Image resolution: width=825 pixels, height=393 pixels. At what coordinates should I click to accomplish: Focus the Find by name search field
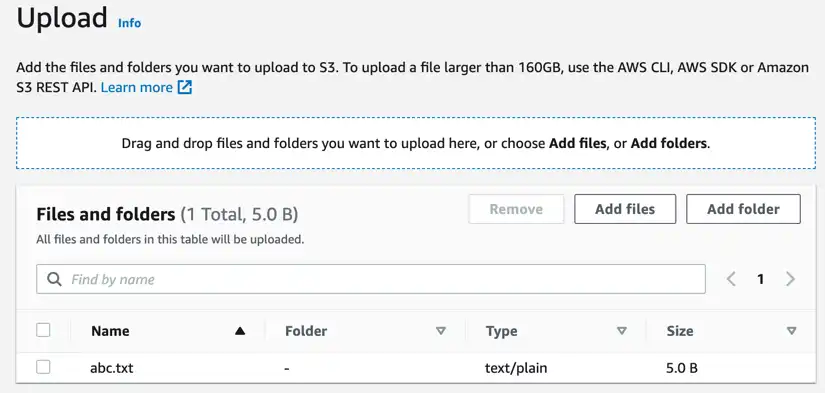tap(371, 279)
